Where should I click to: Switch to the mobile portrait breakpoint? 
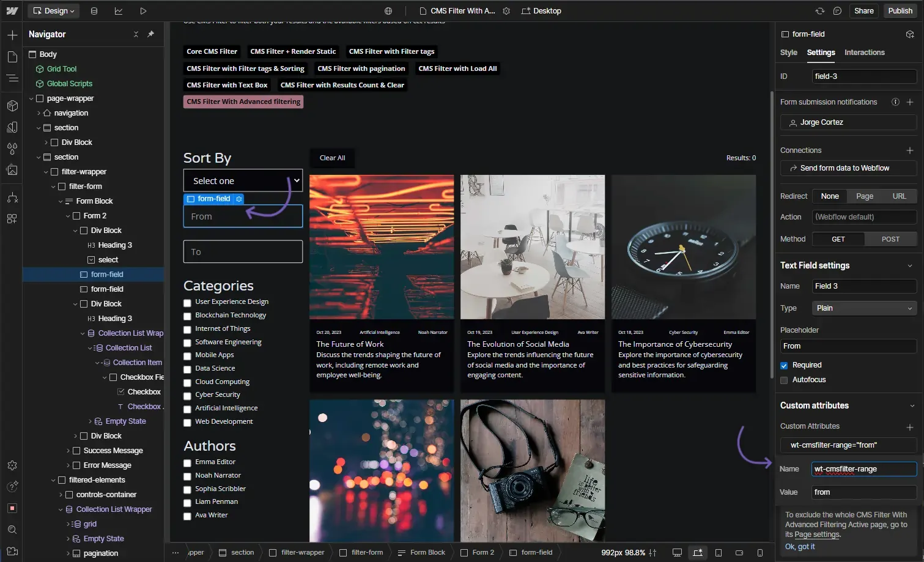point(760,553)
